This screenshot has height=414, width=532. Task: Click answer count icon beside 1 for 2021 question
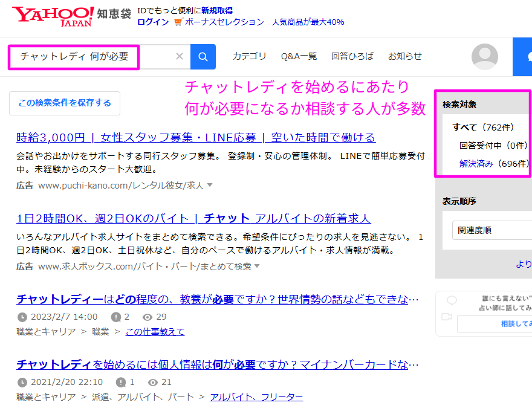[x=121, y=383]
